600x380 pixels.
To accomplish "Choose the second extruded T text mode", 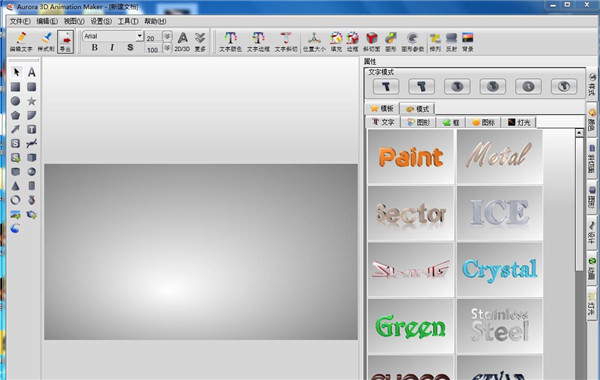I will (x=421, y=86).
